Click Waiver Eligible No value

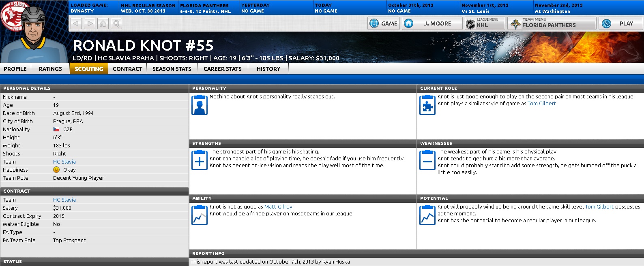click(x=56, y=224)
